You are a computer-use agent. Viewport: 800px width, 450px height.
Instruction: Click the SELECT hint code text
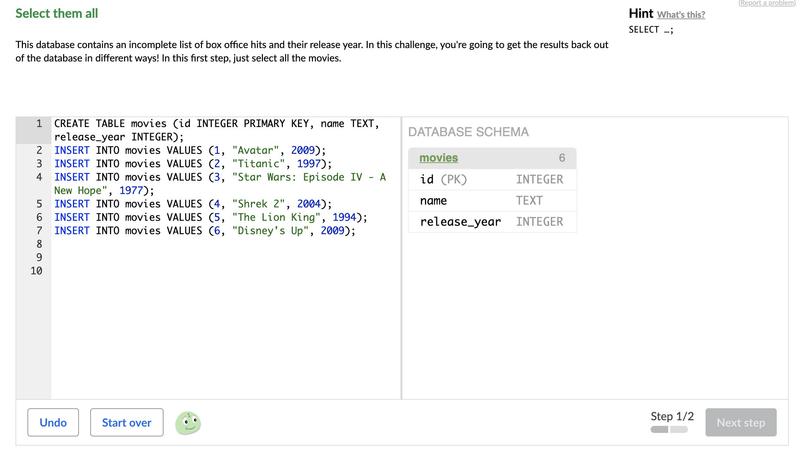coord(651,30)
